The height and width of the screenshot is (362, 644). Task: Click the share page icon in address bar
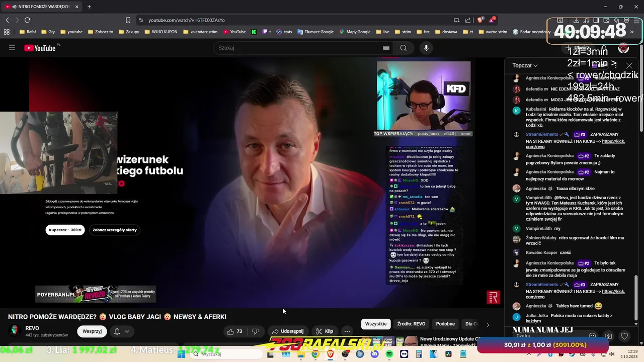[x=468, y=20]
